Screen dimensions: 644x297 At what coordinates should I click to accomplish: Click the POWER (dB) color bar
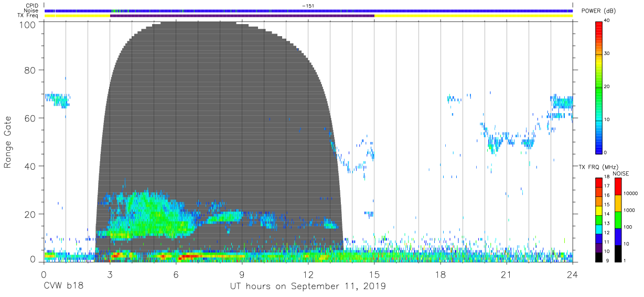pyautogui.click(x=598, y=87)
